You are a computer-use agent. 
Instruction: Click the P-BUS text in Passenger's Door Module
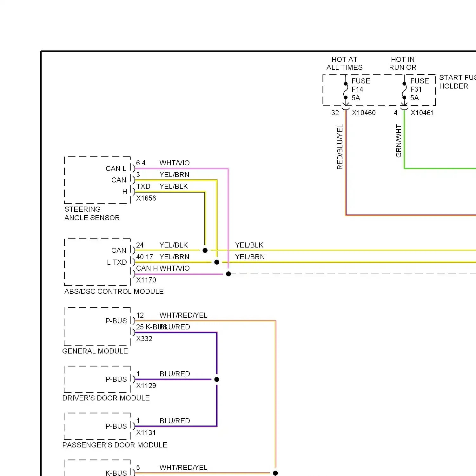click(116, 426)
